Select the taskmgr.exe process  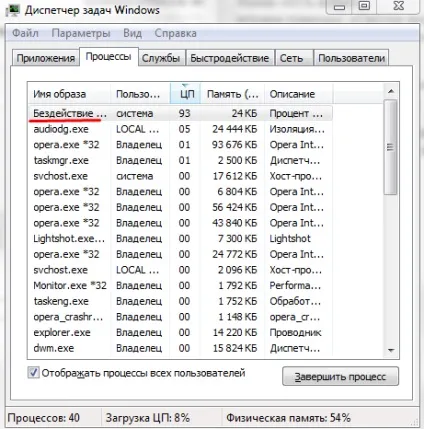[x=180, y=160]
